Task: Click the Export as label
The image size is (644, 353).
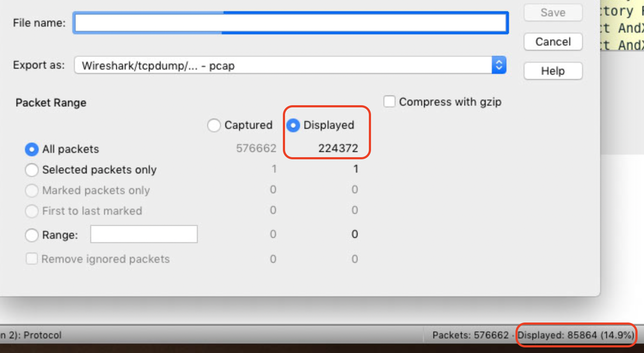Action: (x=39, y=65)
